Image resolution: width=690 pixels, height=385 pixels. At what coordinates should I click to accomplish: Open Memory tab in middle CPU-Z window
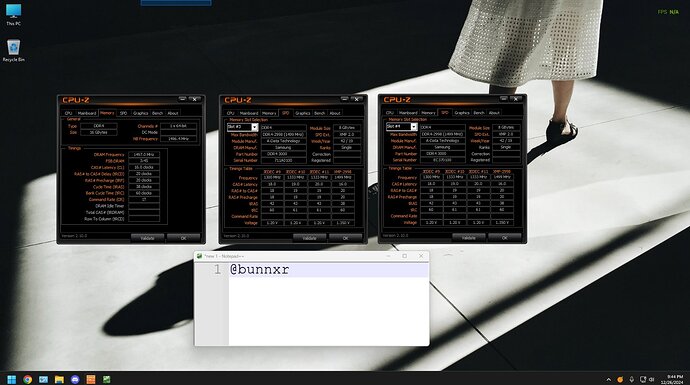point(269,113)
